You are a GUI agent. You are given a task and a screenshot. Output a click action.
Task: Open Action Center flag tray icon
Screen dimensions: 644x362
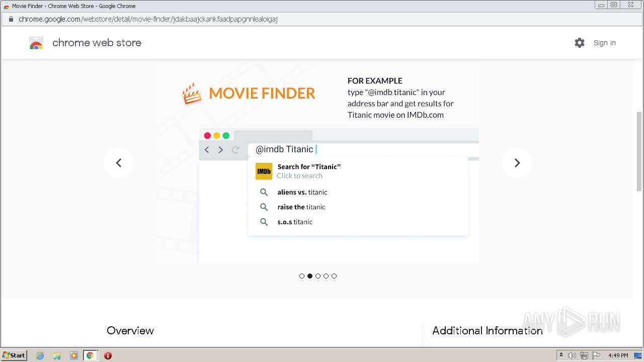596,355
